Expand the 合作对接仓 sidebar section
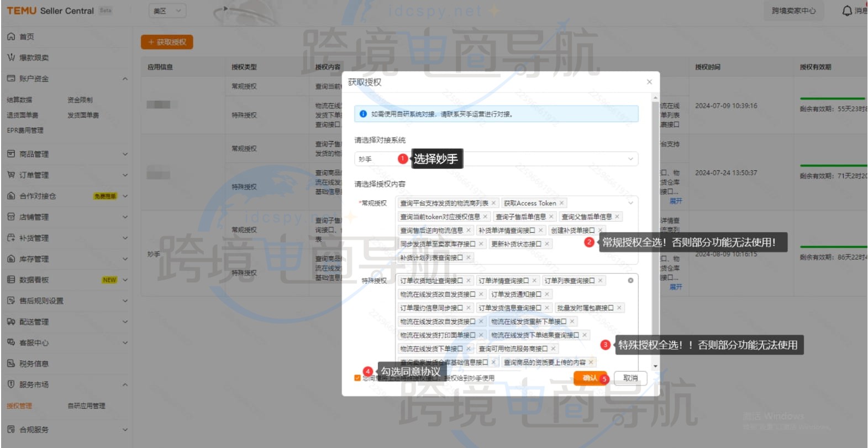This screenshot has width=868, height=448. 125,196
